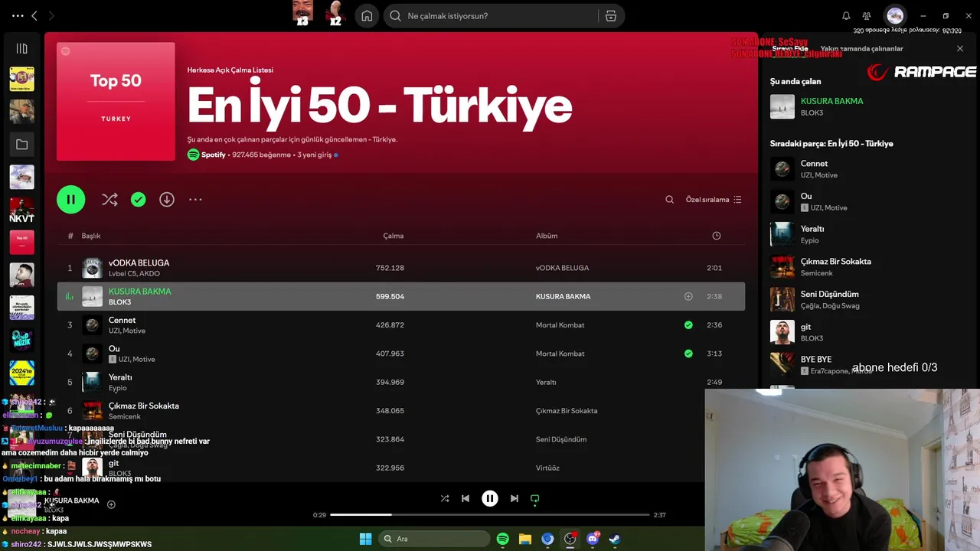Search within the playlist magnifier icon

[x=669, y=200]
